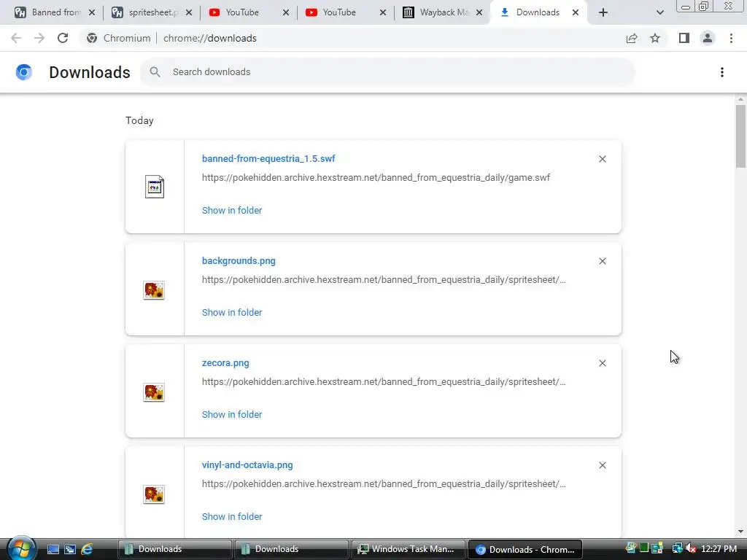Click the scrollbar up arrow
The image size is (747, 560).
(740, 99)
